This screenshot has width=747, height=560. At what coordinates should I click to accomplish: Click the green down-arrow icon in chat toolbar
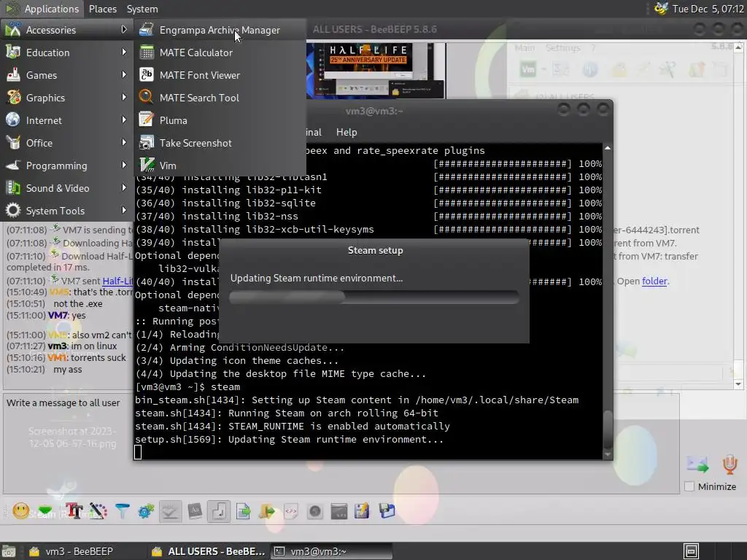45,511
